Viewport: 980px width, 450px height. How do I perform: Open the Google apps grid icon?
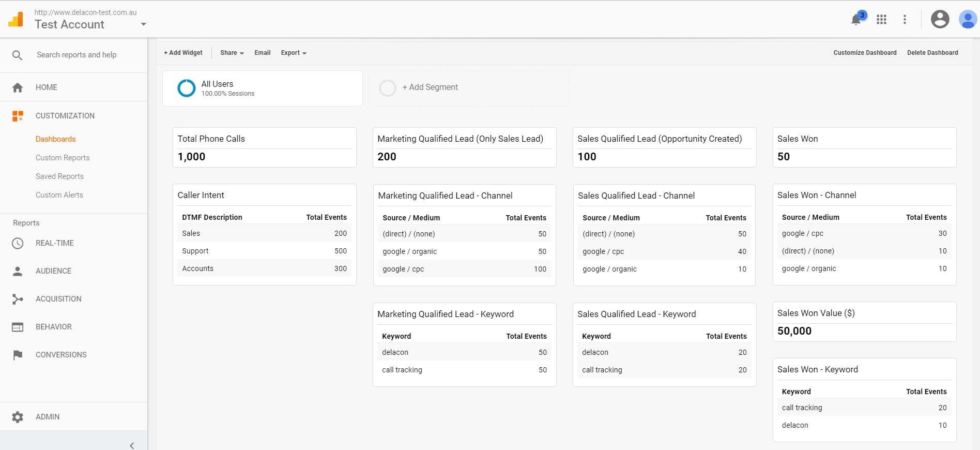pos(882,20)
